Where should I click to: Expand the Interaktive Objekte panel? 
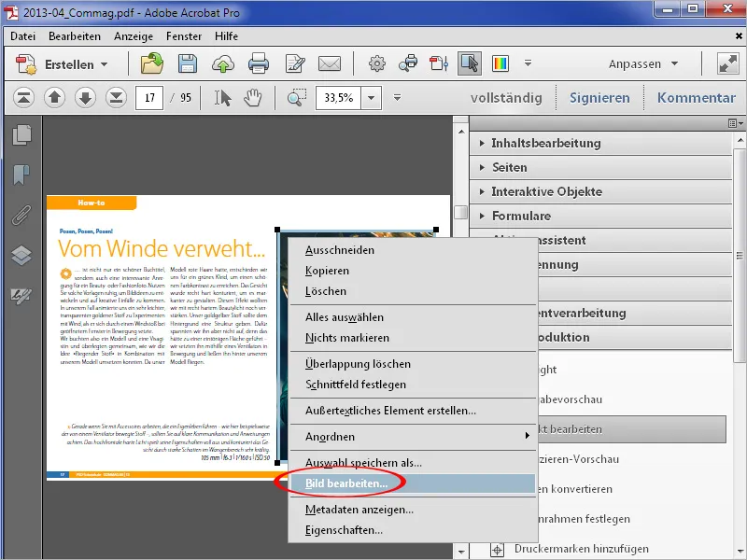(x=600, y=192)
